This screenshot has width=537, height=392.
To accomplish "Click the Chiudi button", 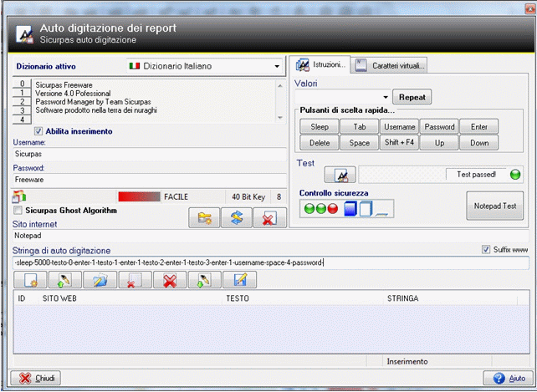I will 36,379.
